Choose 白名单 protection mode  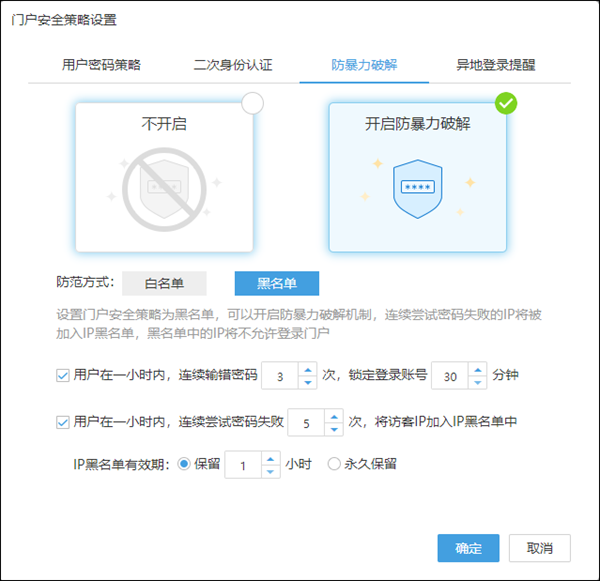point(165,284)
